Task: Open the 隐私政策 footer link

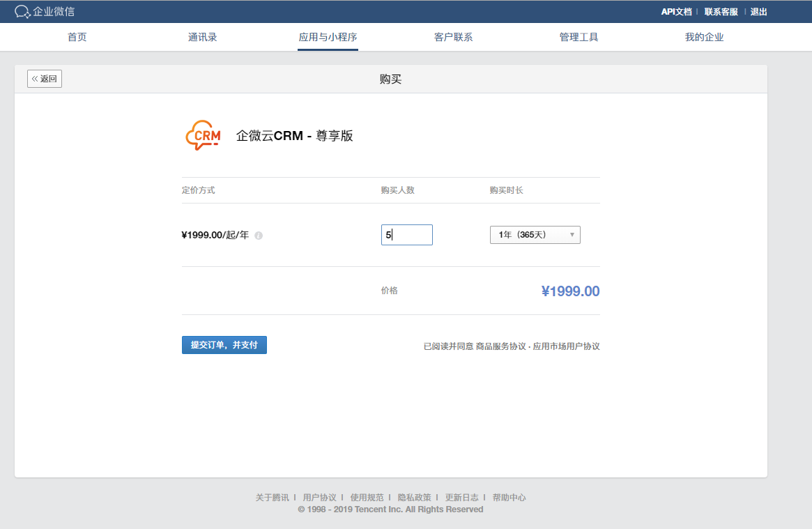Action: click(x=414, y=498)
